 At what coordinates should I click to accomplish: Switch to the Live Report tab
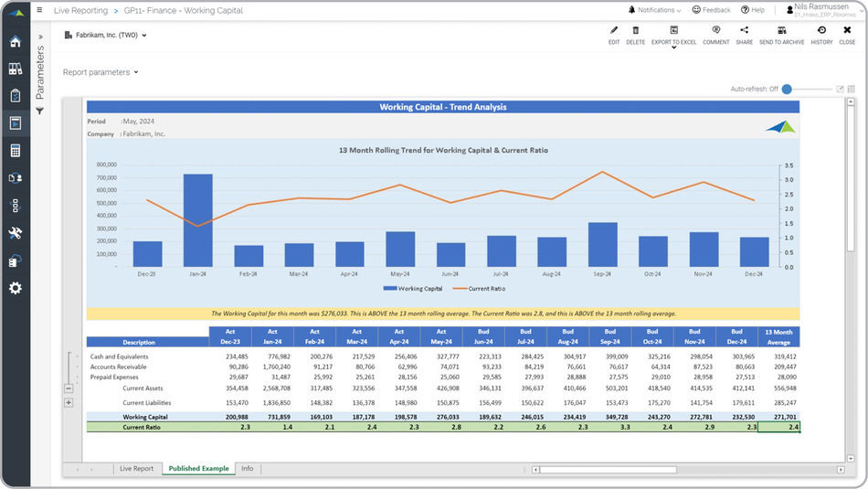136,469
